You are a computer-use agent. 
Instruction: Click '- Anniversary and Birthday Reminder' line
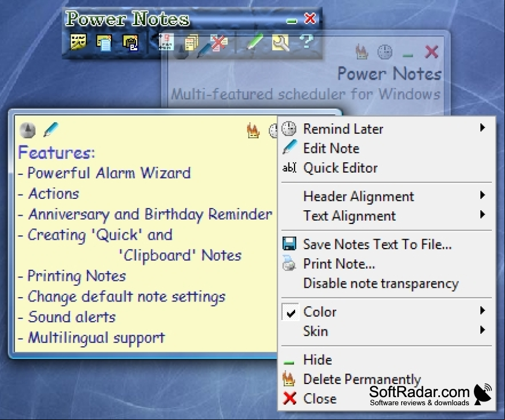coord(145,214)
